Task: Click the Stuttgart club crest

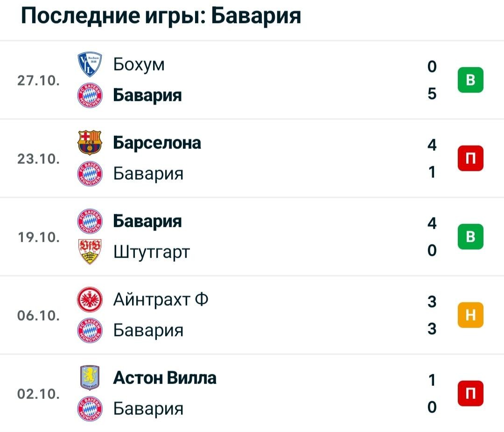Action: (x=90, y=251)
